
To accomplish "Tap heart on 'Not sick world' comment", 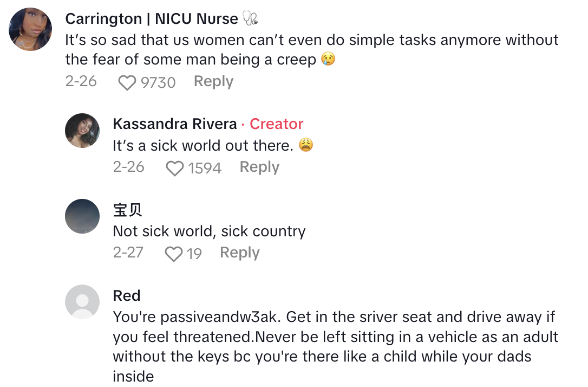I will tap(174, 254).
